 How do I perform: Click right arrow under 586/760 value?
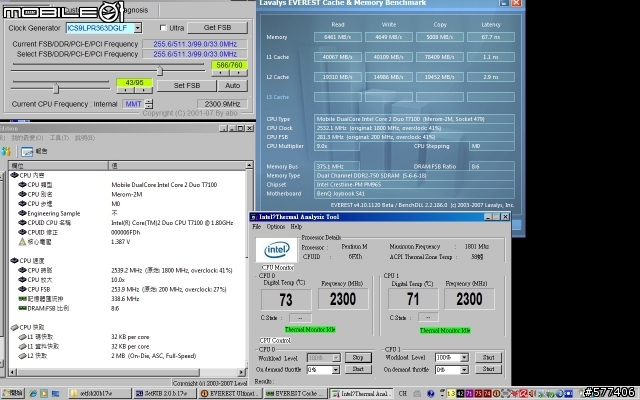(238, 73)
